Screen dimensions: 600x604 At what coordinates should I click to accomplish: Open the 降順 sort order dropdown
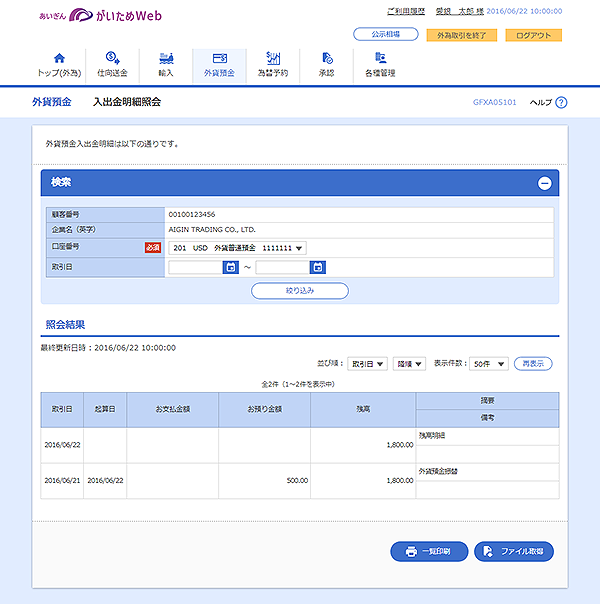coord(409,364)
